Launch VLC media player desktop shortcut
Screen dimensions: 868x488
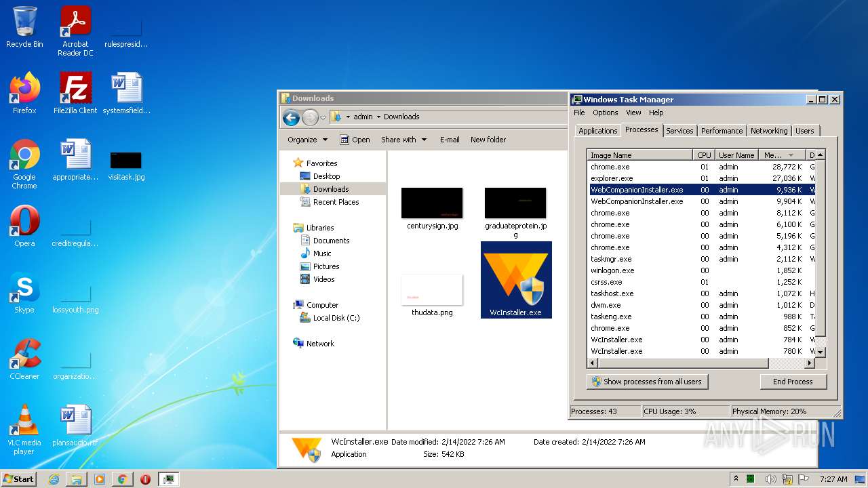tap(24, 430)
